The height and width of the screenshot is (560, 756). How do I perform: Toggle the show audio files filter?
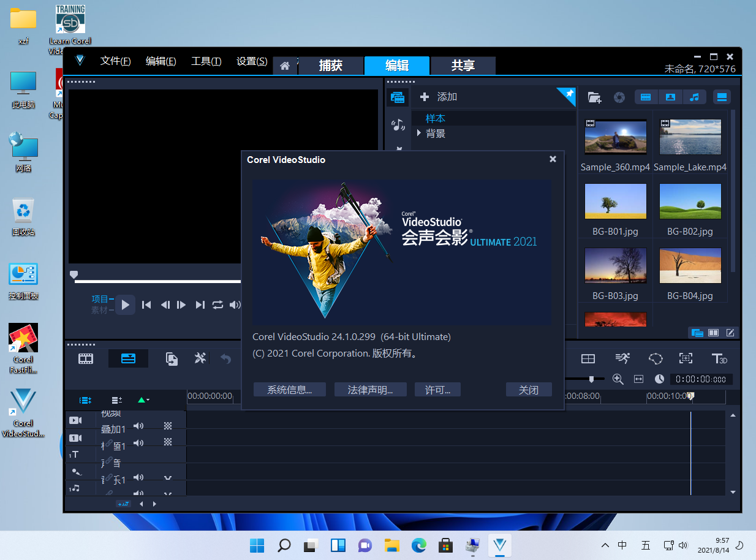694,97
